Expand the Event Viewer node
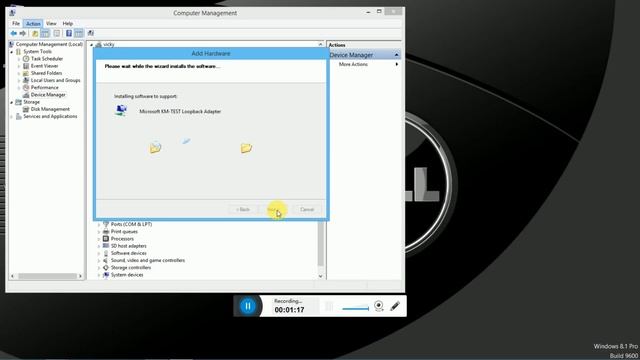640x360 pixels. (19, 66)
